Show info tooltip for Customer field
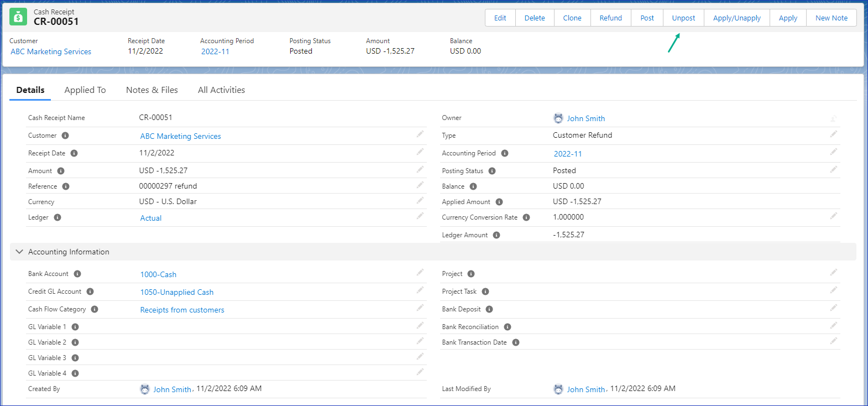 coord(65,136)
